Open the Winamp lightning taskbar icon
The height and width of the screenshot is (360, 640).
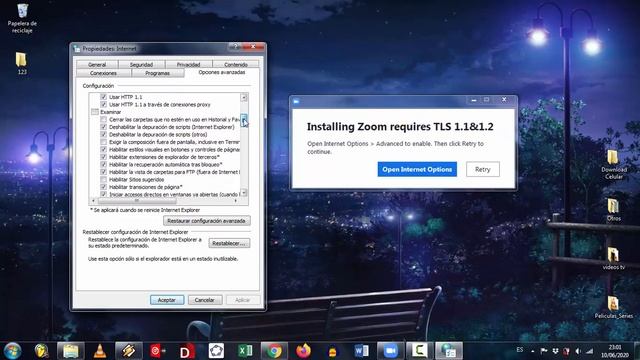[129, 351]
